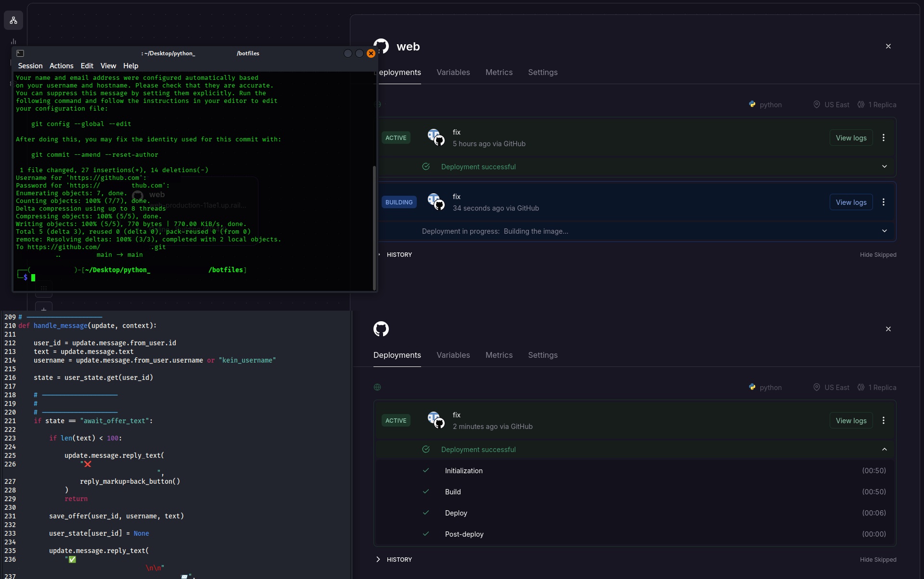The image size is (924, 579).
Task: View logs for the 5 hours ago deployment
Action: coord(851,138)
